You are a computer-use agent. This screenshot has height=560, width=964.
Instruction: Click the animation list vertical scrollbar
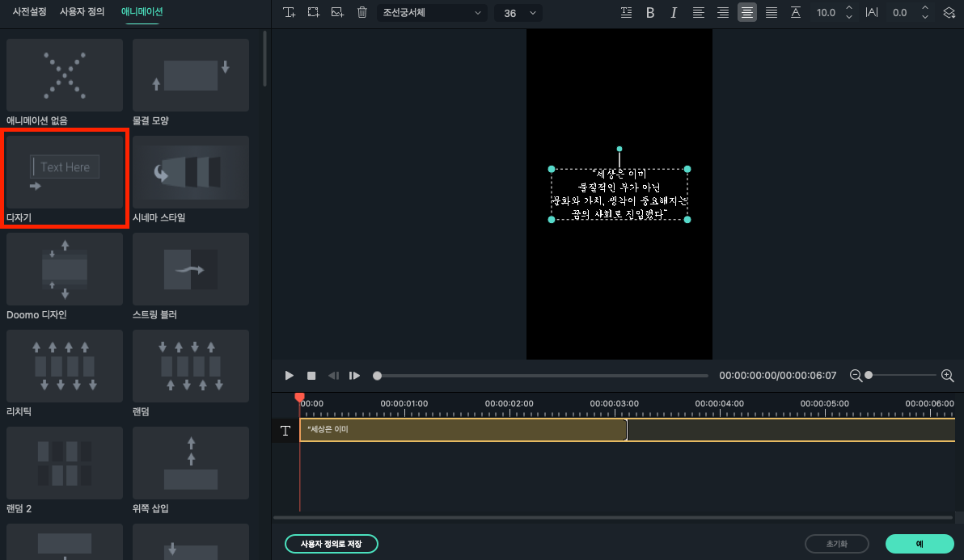click(x=265, y=59)
